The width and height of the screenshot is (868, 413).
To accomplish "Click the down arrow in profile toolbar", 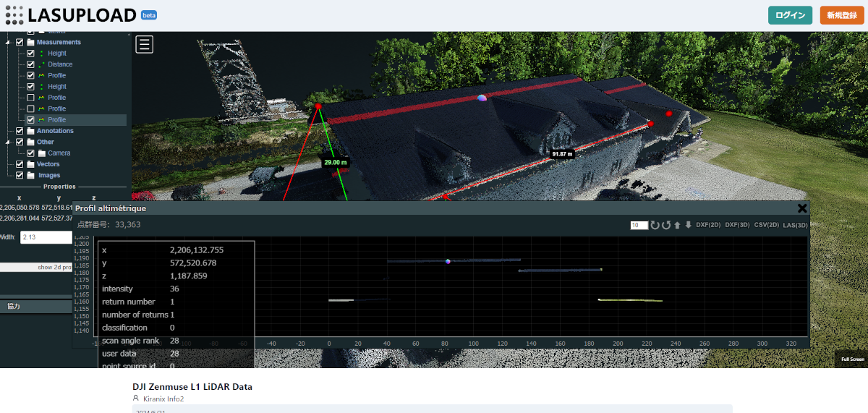I will coord(688,225).
